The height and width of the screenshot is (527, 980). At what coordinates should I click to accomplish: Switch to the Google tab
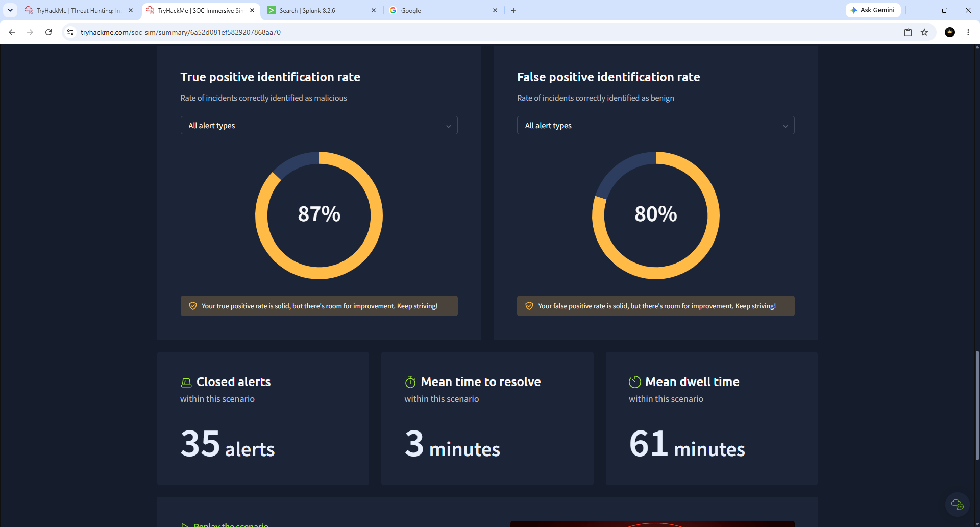(x=443, y=10)
